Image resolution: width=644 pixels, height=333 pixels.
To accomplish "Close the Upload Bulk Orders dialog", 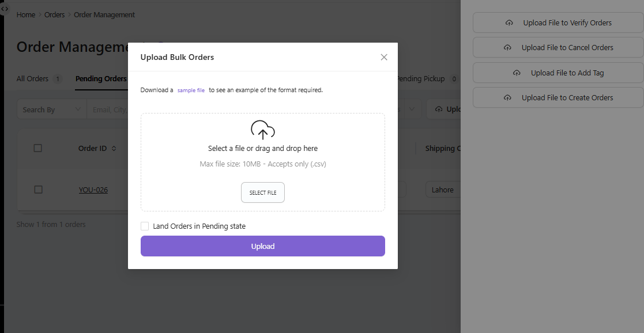I will [384, 57].
